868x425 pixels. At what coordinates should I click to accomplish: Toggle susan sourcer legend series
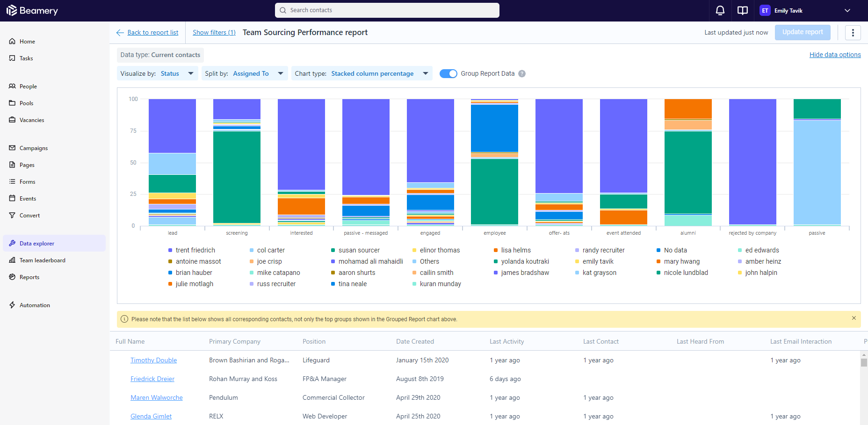(x=359, y=251)
